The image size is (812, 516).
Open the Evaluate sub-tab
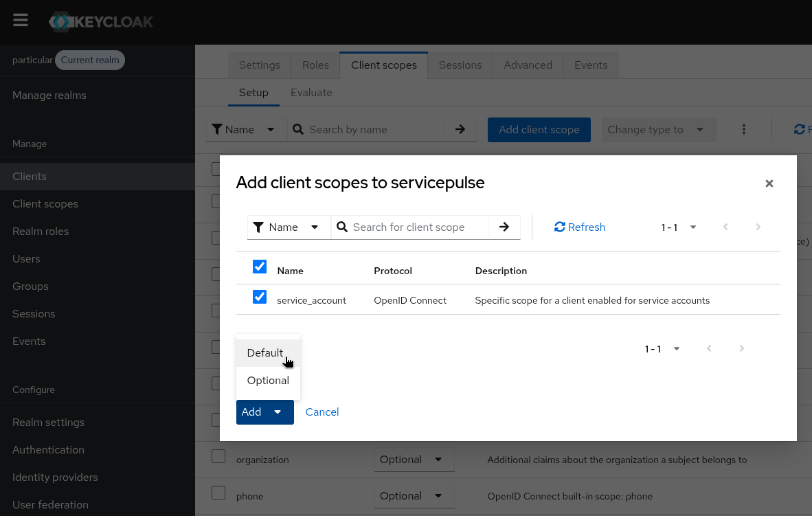[x=311, y=93]
